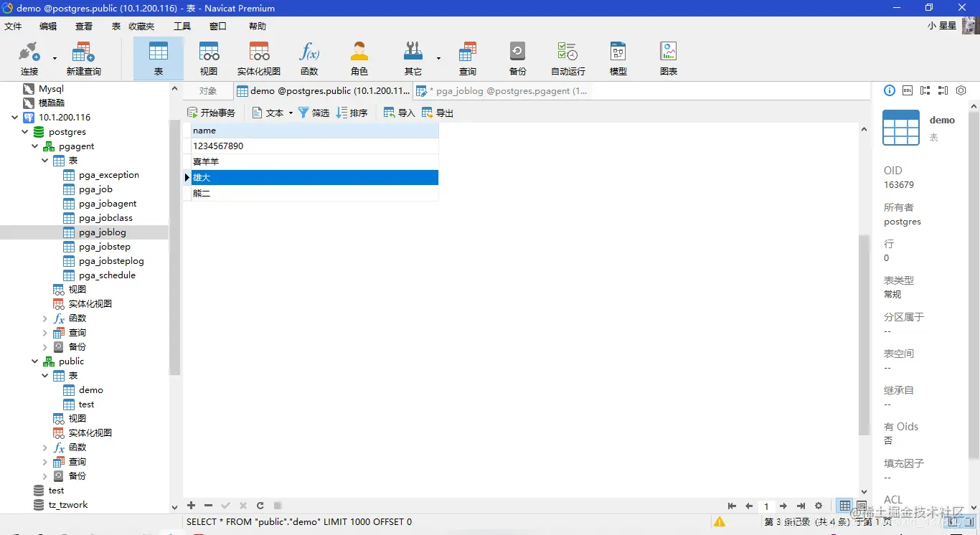This screenshot has height=535, width=980.
Task: Click the add record plus icon
Action: pos(192,506)
